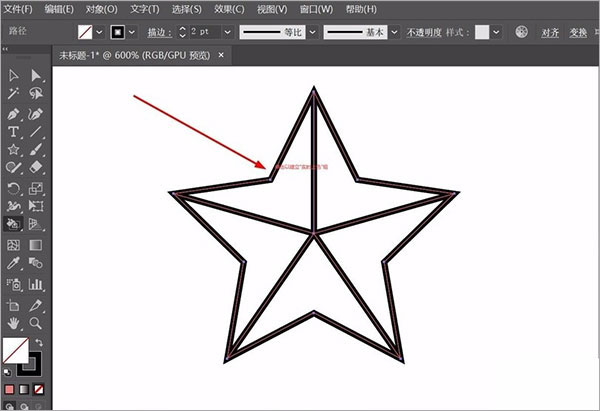Click the 对齐 align link
This screenshot has height=411, width=600.
pyautogui.click(x=550, y=32)
